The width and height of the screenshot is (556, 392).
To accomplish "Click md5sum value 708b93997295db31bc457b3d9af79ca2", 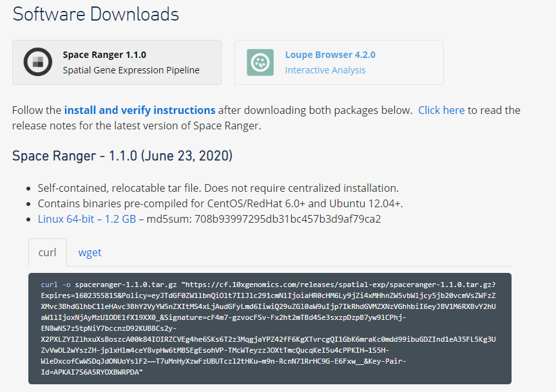I will pyautogui.click(x=287, y=219).
